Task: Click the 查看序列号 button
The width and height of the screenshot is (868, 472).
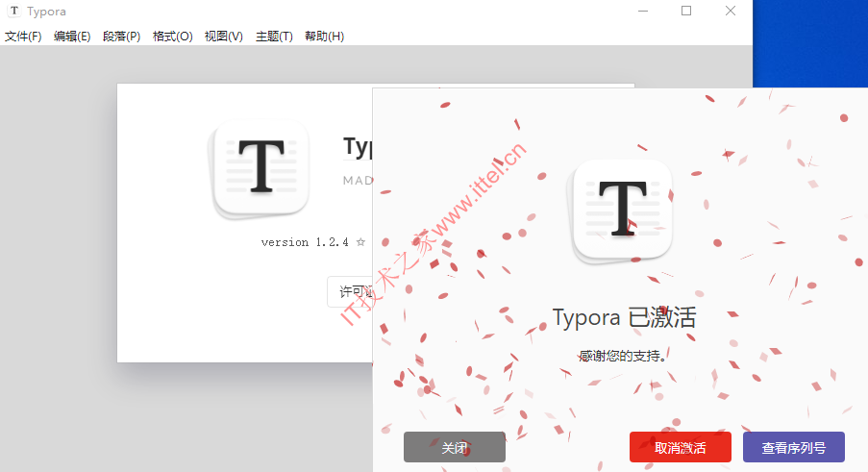Action: click(794, 447)
